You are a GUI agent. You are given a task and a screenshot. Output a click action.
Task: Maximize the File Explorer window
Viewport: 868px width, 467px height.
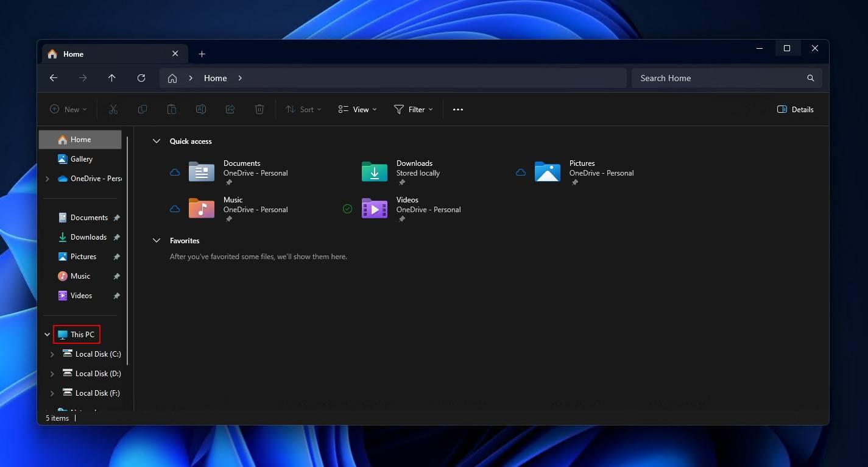[x=787, y=48]
